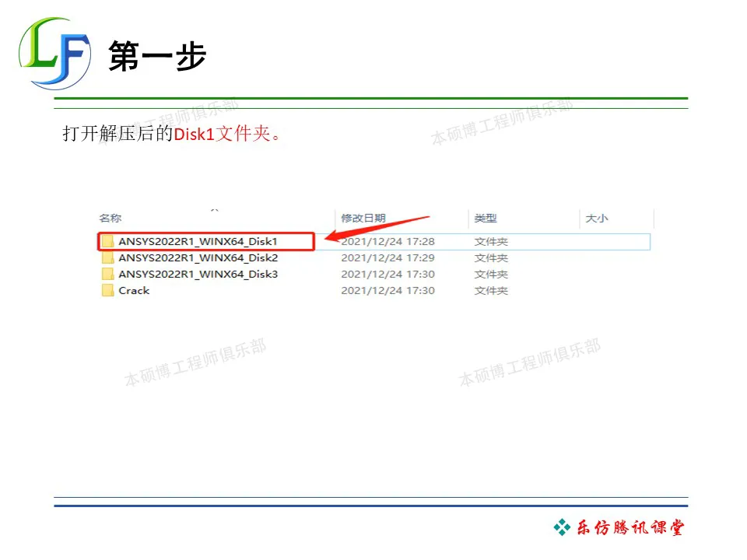Click the 乐仿腾讯课堂 footer logo
The height and width of the screenshot is (560, 747).
pos(619,527)
